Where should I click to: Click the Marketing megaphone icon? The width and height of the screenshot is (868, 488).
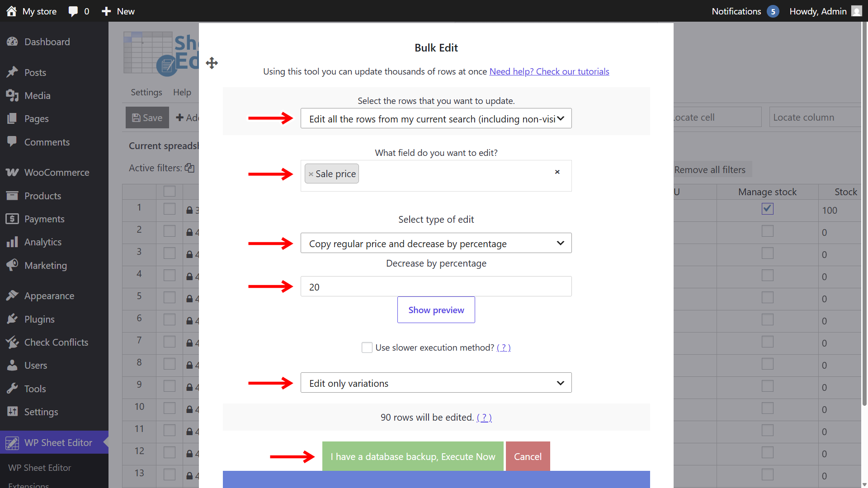(12, 265)
